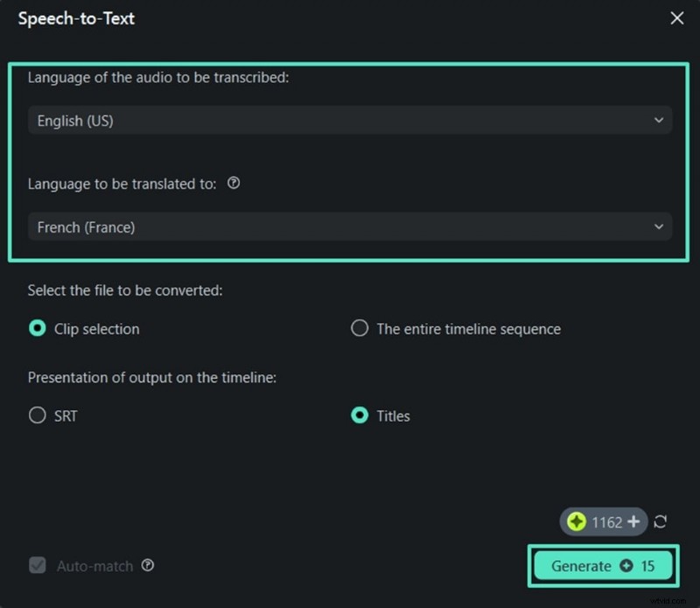Select SRT as the output presentation
Image resolution: width=700 pixels, height=608 pixels.
(37, 416)
